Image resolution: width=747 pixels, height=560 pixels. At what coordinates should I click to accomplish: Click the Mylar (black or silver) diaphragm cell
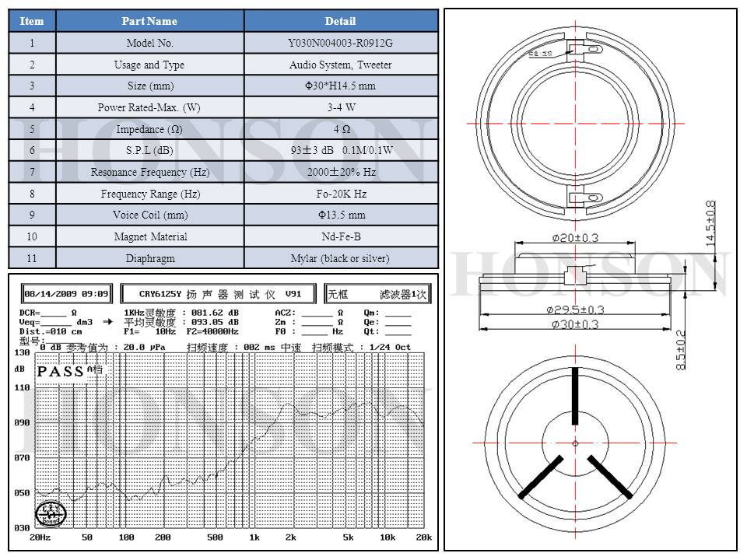tap(340, 258)
